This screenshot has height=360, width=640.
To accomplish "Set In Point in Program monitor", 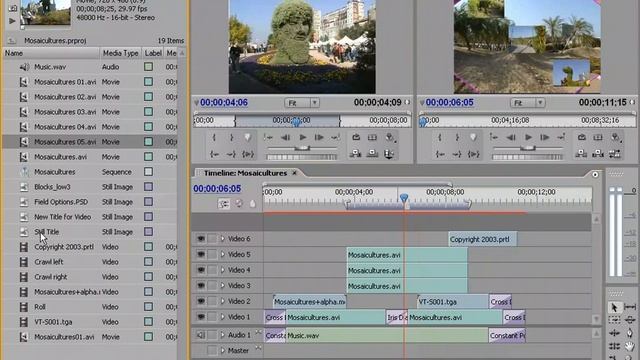I will (x=440, y=138).
